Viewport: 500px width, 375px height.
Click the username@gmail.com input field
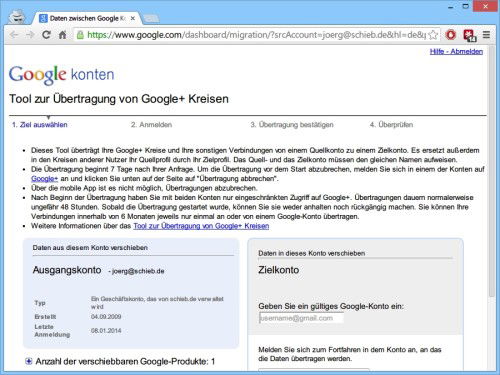[301, 318]
